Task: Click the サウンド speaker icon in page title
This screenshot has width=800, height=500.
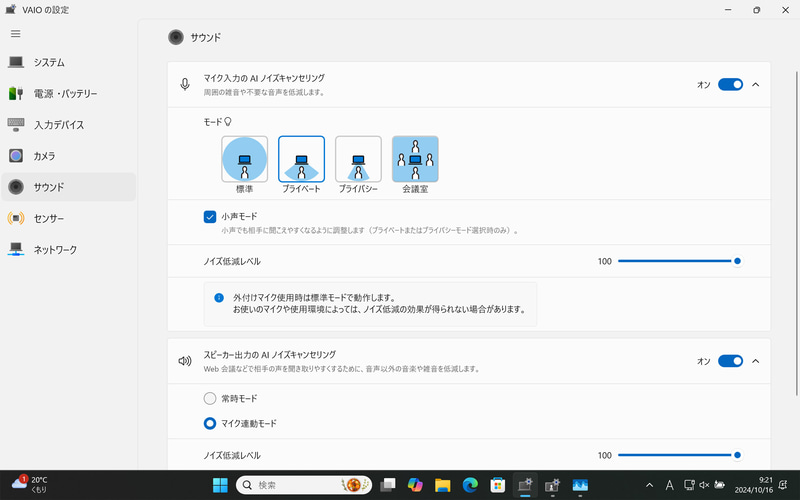Action: pos(176,37)
